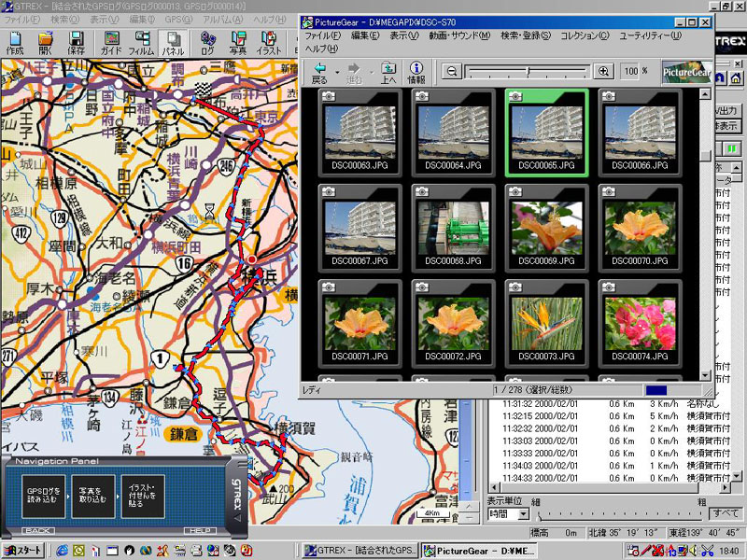Image resolution: width=747 pixels, height=560 pixels.
Task: Click the 作成 (new) toolbar icon in GTREX
Action: (x=15, y=43)
